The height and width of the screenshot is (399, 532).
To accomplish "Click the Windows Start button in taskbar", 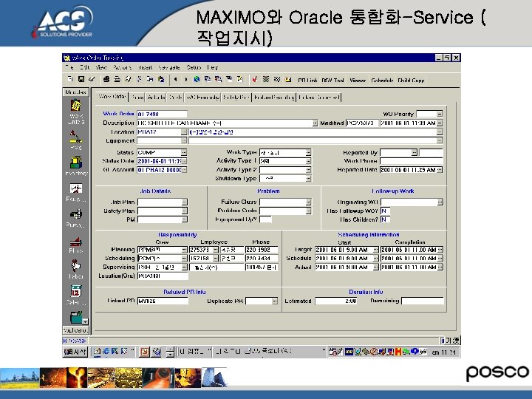I will click(75, 352).
